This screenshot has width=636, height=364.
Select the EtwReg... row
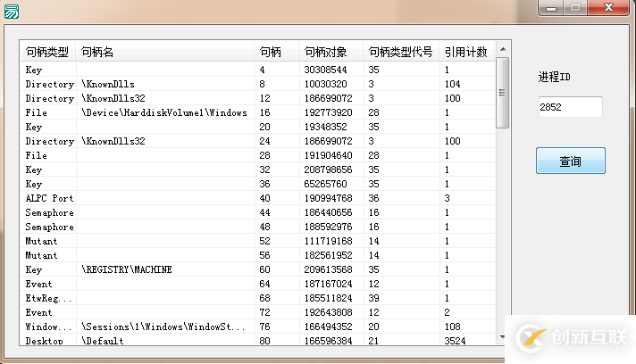point(257,298)
